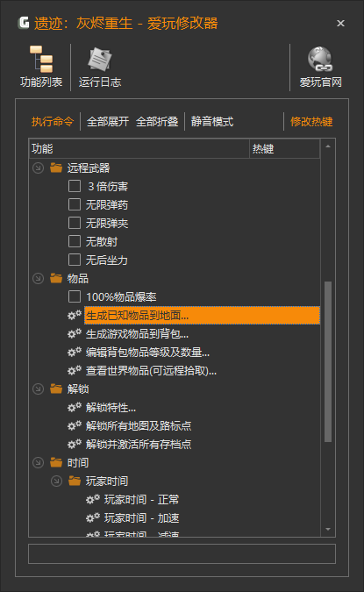364x592 pixels.
Task: Click gear icon beside 生成游戏物品到背包
Action: coord(75,333)
